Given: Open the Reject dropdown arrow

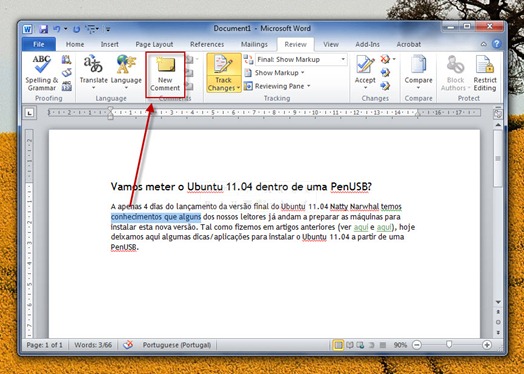Looking at the screenshot, I should click(394, 59).
